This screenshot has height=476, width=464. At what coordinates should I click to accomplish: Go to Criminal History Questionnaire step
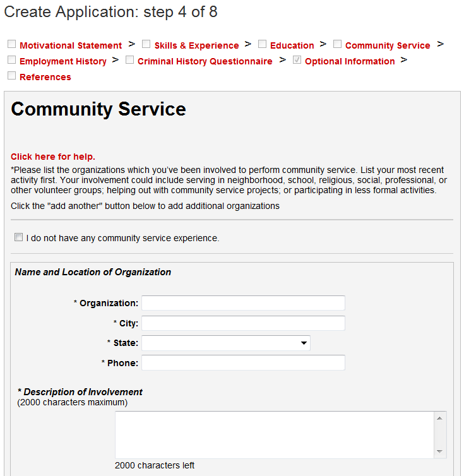pos(205,61)
